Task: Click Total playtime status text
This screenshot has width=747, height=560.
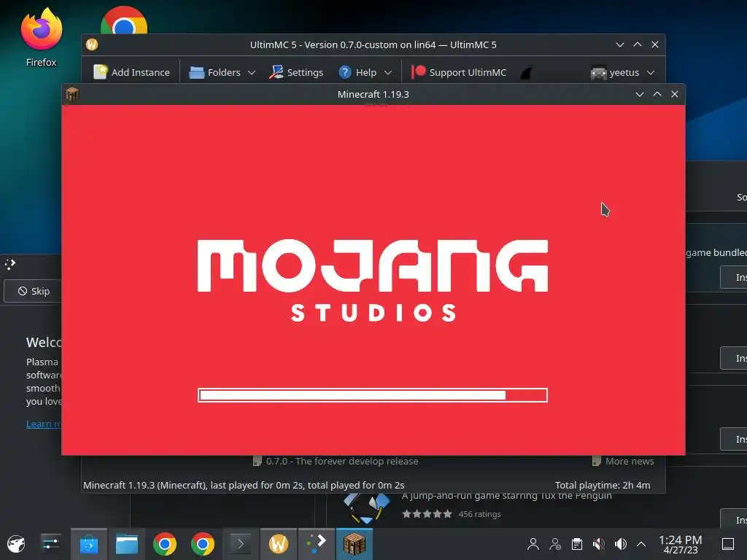Action: click(x=602, y=485)
